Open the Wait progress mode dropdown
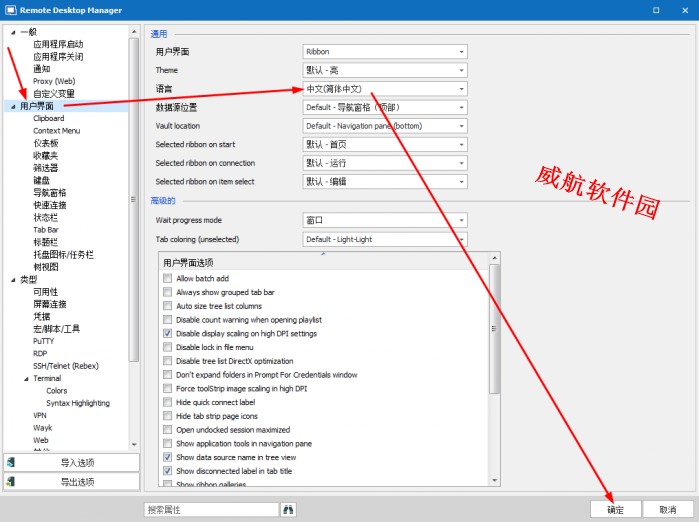The image size is (699, 522). click(x=385, y=220)
